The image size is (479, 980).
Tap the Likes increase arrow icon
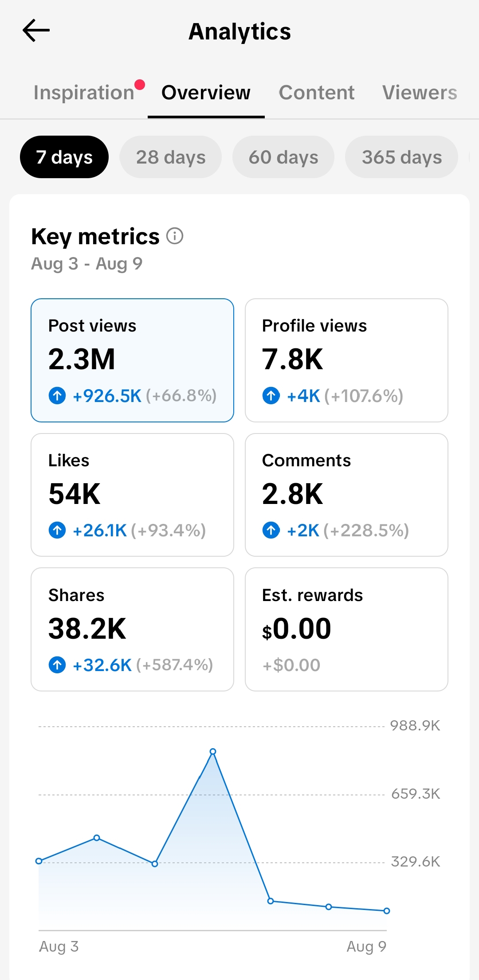coord(57,530)
